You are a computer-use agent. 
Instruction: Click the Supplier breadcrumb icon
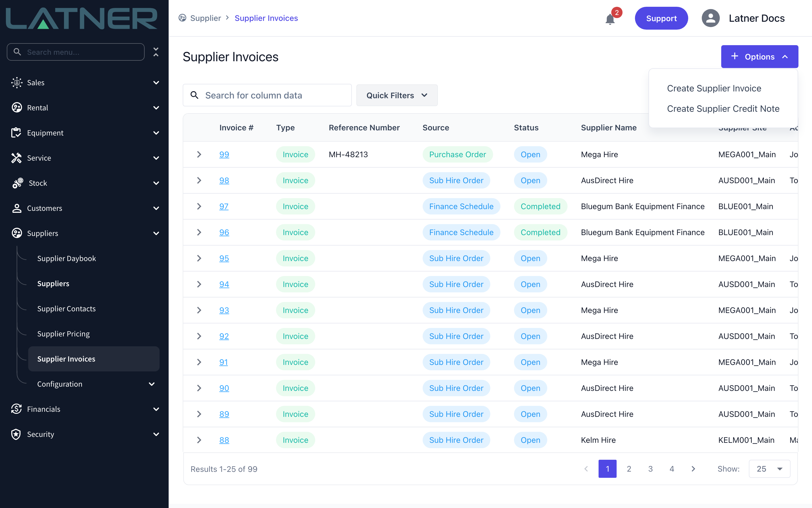point(182,18)
